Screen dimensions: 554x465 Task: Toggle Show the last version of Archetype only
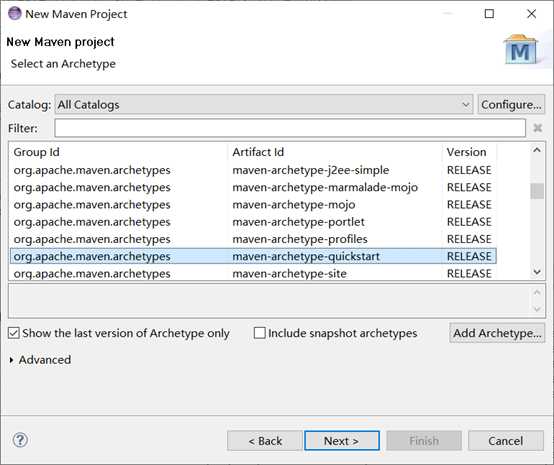pyautogui.click(x=13, y=333)
